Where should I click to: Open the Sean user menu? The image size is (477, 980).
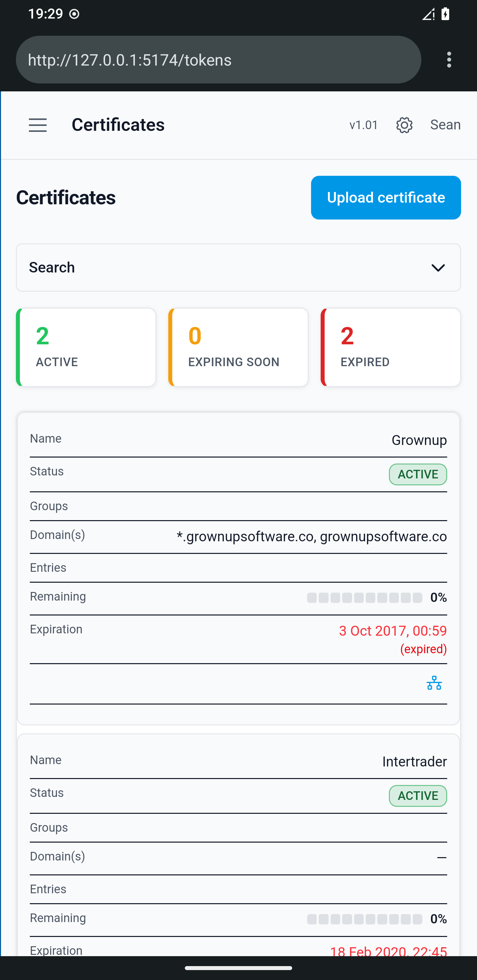pos(446,125)
